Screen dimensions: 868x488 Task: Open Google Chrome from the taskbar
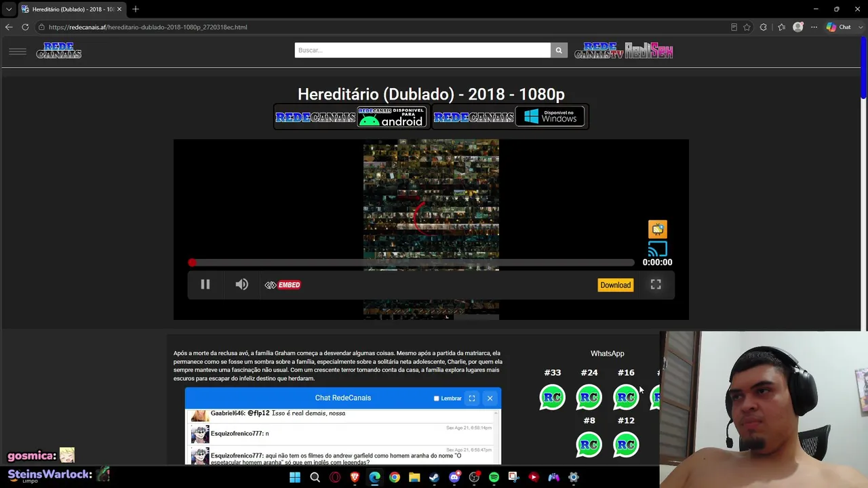click(x=395, y=477)
